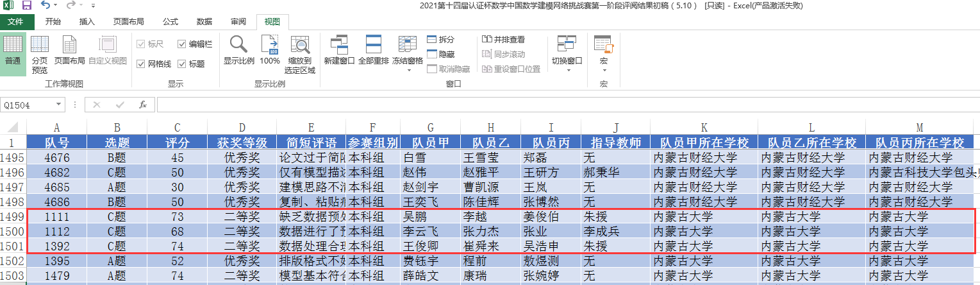Toggle the Formula Bar (编辑栏) checkbox

pyautogui.click(x=183, y=44)
